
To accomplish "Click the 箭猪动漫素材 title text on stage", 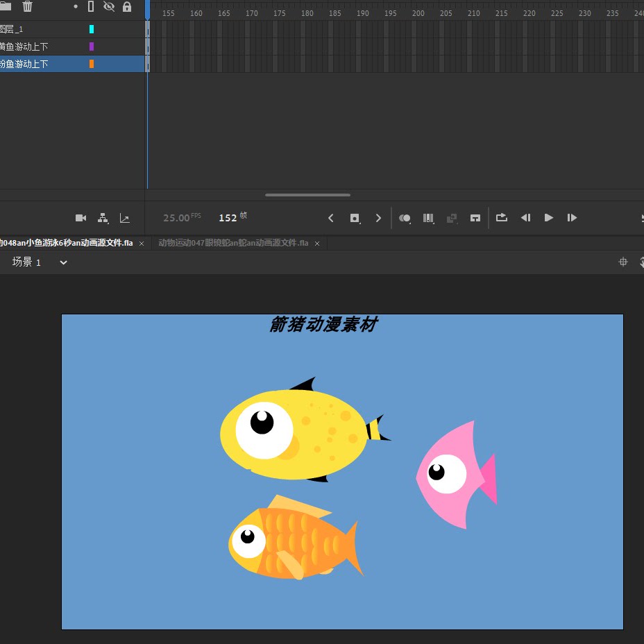I will pyautogui.click(x=323, y=325).
